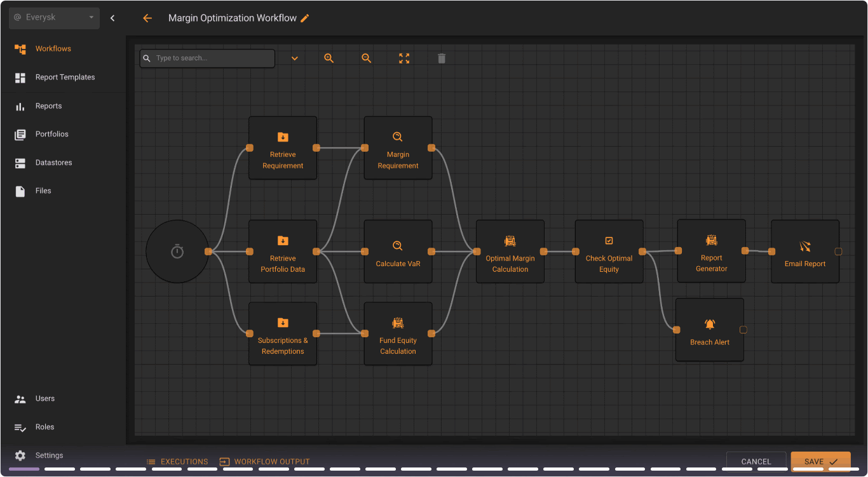The width and height of the screenshot is (868, 477).
Task: Click the Retrieve Portfolio Data node icon
Action: click(x=283, y=241)
